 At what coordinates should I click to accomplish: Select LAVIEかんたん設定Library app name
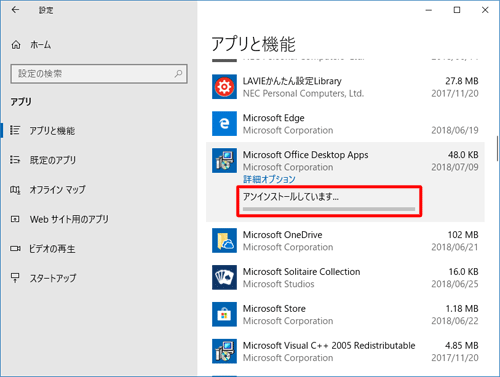(292, 81)
